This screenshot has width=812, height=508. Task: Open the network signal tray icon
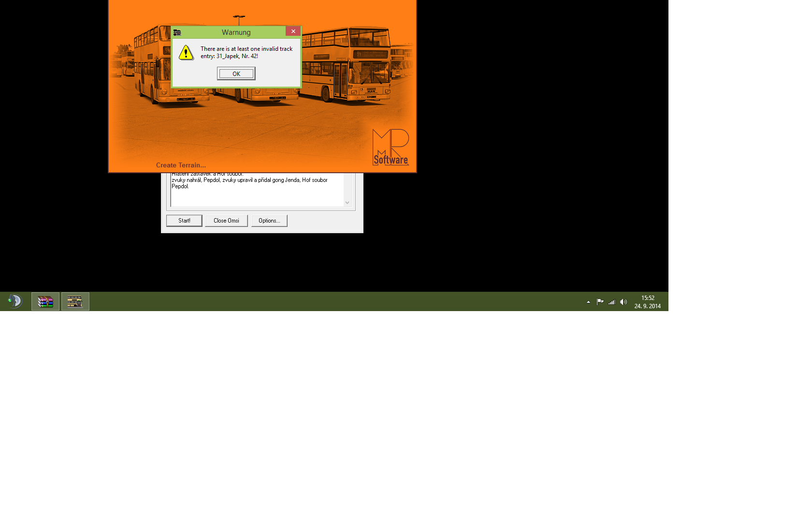click(x=612, y=302)
